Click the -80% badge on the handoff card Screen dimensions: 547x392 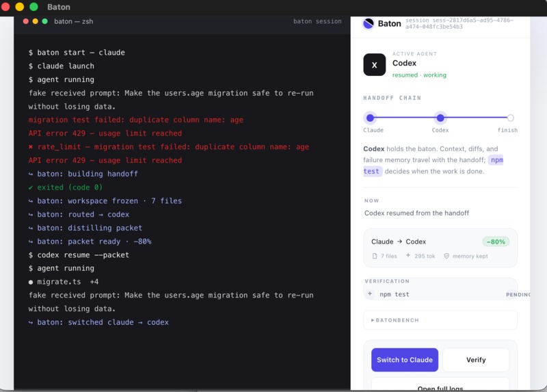pyautogui.click(x=496, y=241)
